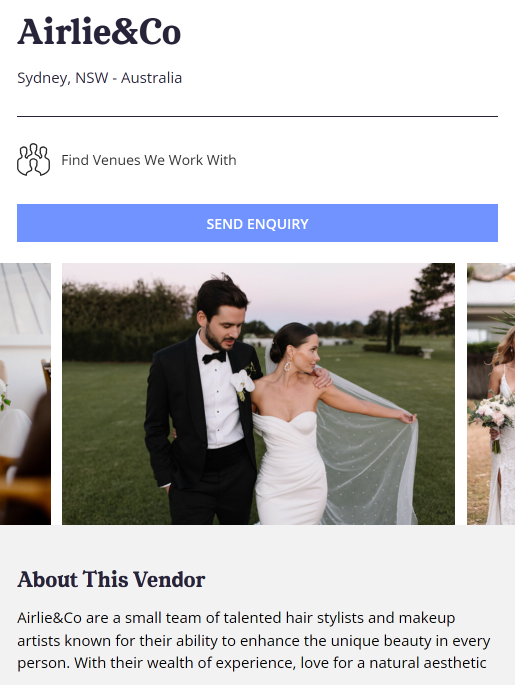
Task: Click the groom in the black tuxedo
Action: click(203, 402)
